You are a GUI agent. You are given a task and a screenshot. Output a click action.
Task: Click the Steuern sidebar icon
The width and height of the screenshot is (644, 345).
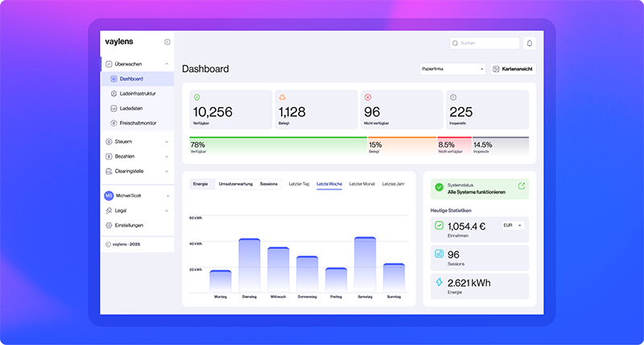click(109, 141)
